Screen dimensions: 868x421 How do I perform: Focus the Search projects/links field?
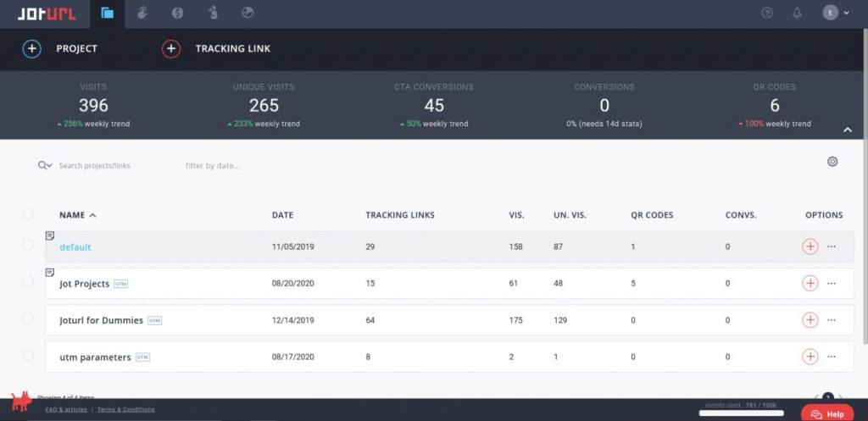pyautogui.click(x=95, y=165)
